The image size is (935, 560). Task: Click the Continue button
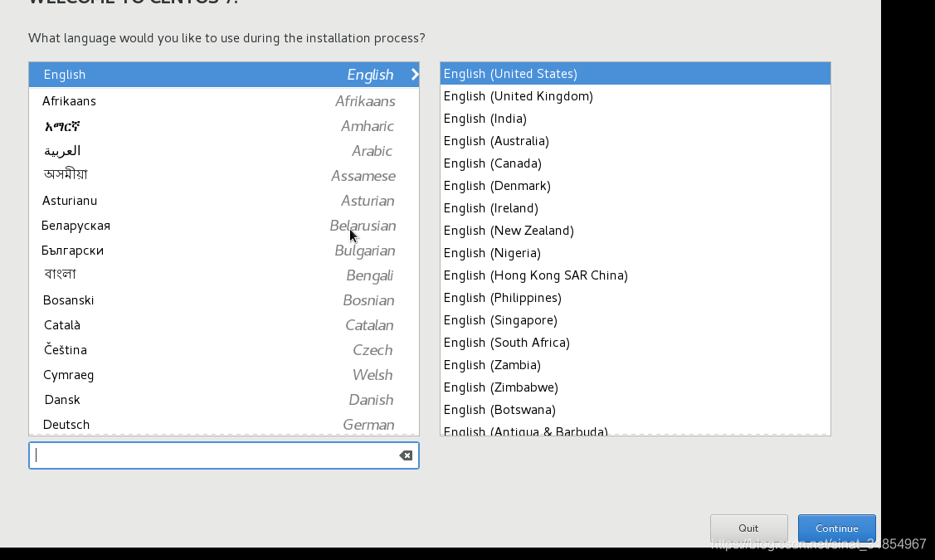pyautogui.click(x=836, y=528)
